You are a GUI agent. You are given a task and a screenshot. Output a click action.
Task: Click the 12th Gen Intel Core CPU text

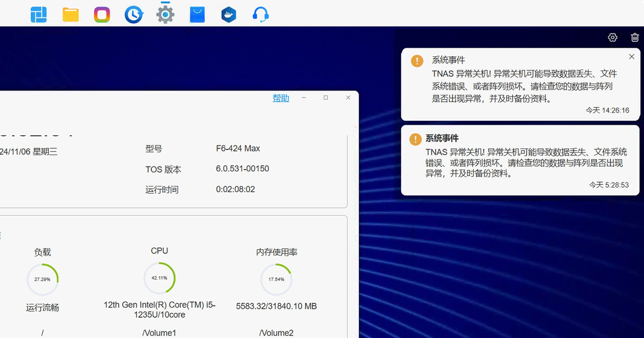(x=159, y=310)
